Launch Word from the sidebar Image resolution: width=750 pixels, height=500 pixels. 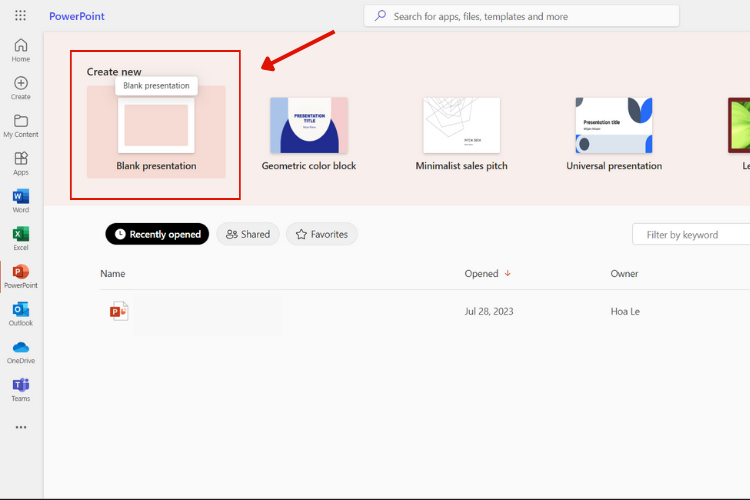(21, 201)
